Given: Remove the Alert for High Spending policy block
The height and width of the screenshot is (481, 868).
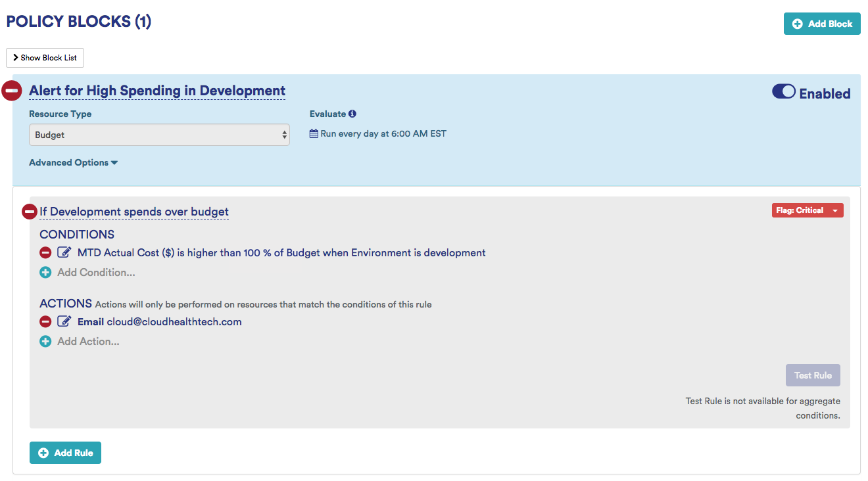Looking at the screenshot, I should [x=12, y=91].
